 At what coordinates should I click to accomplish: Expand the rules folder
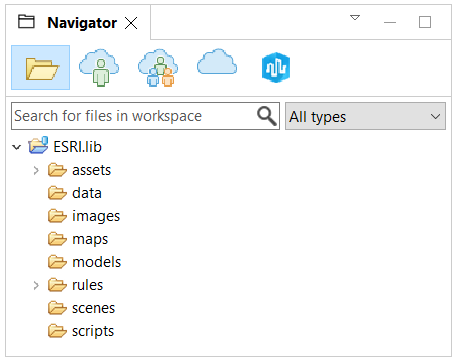click(x=36, y=285)
